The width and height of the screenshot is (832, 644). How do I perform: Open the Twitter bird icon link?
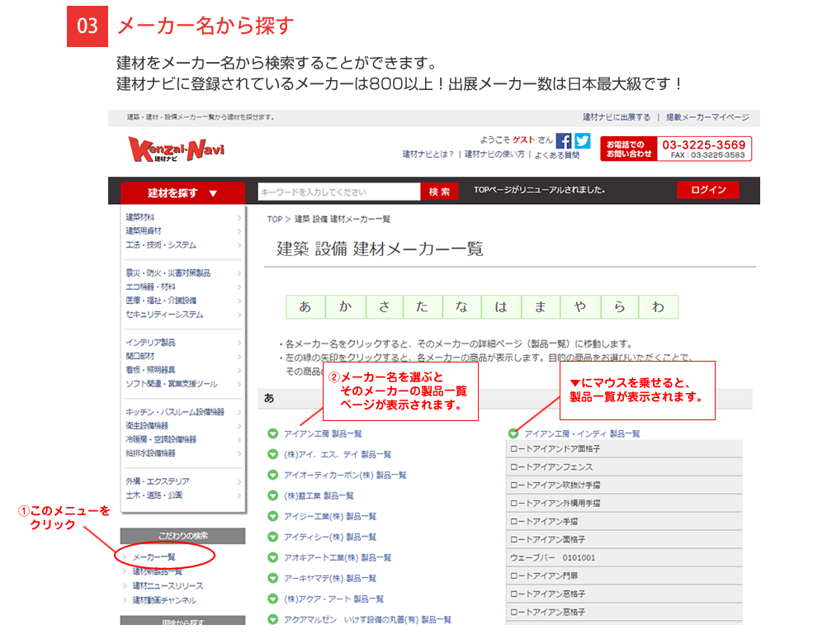(583, 141)
